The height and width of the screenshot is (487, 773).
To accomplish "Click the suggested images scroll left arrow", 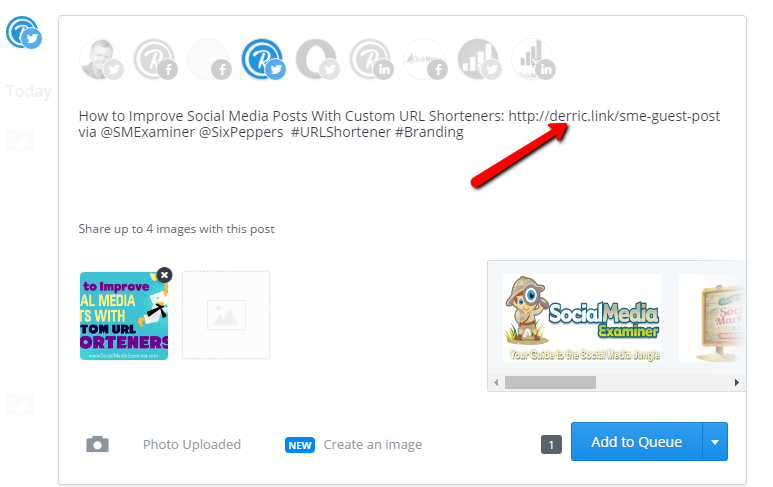I will pos(496,383).
